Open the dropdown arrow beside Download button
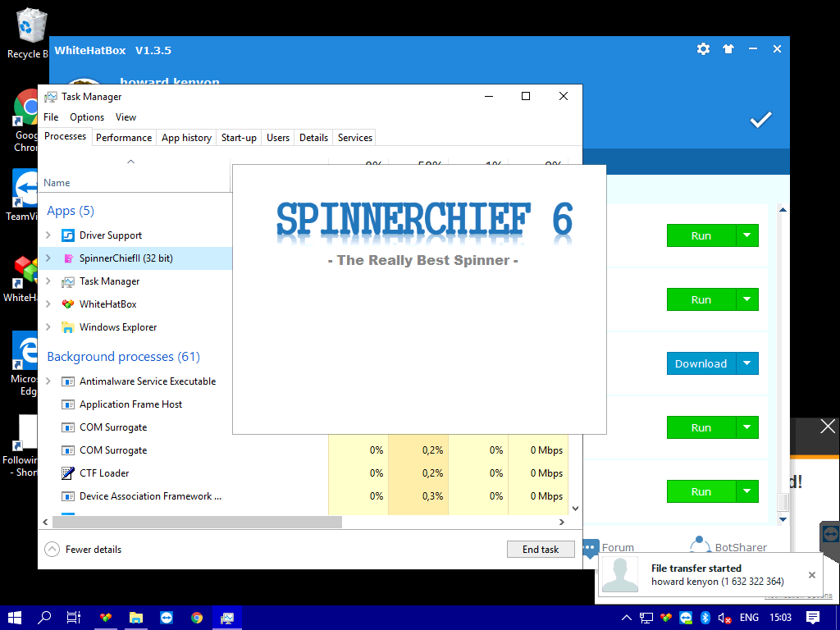 click(x=746, y=363)
